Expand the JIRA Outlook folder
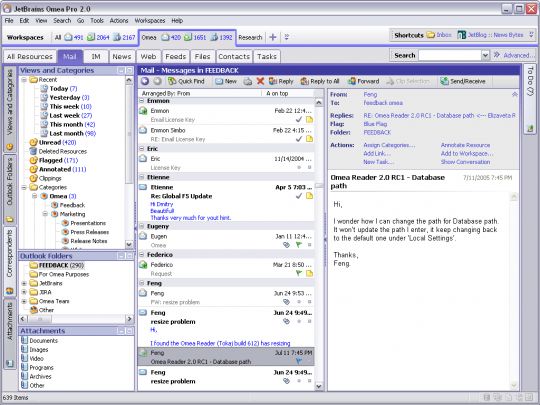 click(x=24, y=292)
